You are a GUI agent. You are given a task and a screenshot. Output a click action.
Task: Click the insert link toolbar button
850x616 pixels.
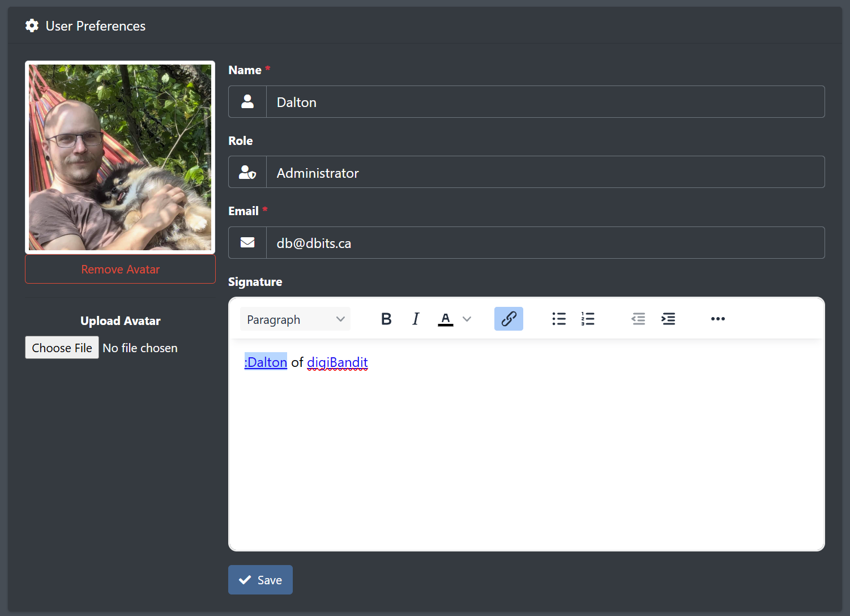(509, 319)
